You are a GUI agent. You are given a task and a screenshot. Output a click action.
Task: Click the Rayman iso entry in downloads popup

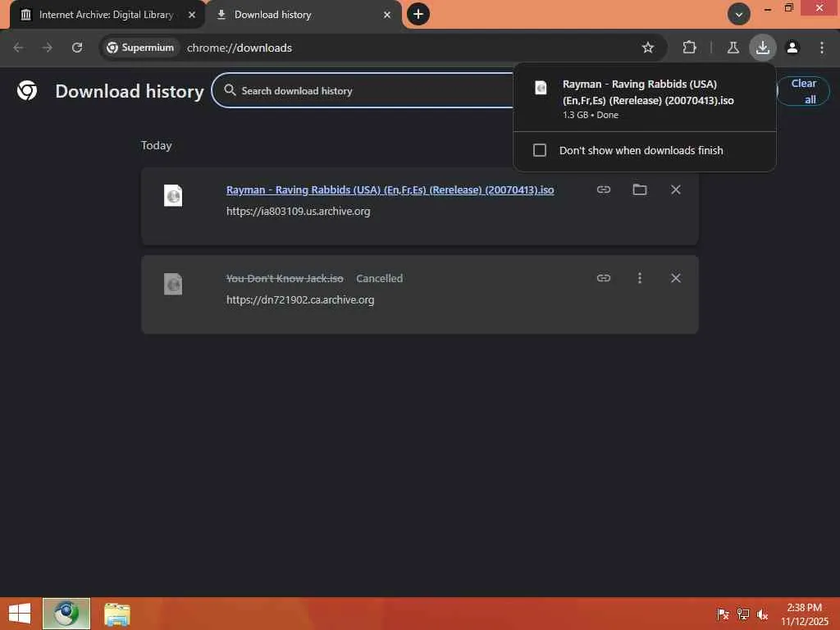[645, 98]
